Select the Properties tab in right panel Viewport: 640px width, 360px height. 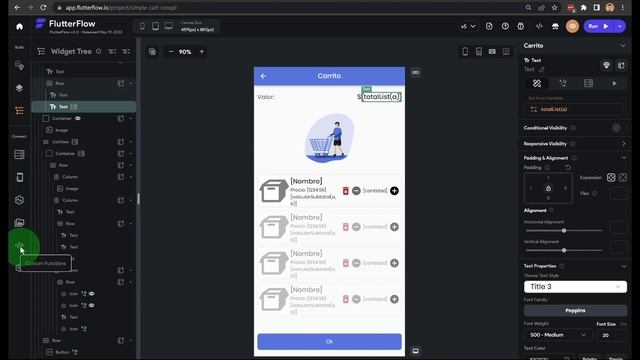pyautogui.click(x=537, y=83)
